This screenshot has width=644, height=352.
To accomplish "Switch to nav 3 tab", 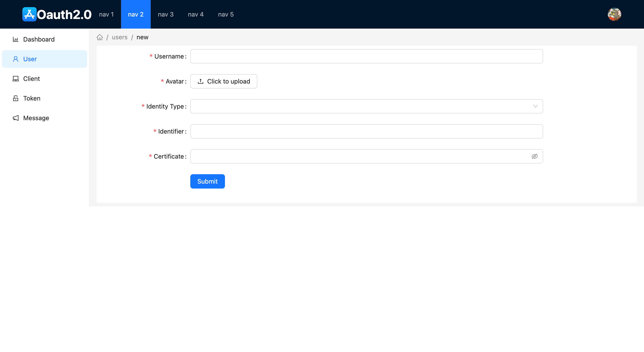I will pyautogui.click(x=166, y=14).
